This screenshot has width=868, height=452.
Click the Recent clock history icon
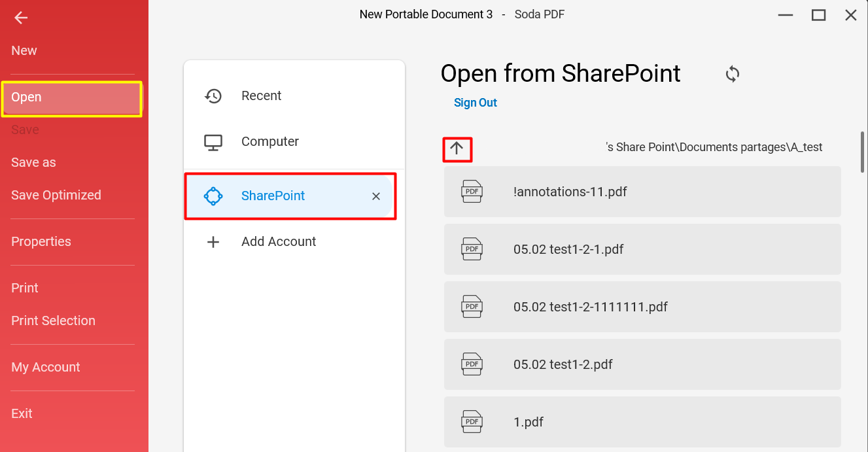click(x=213, y=96)
